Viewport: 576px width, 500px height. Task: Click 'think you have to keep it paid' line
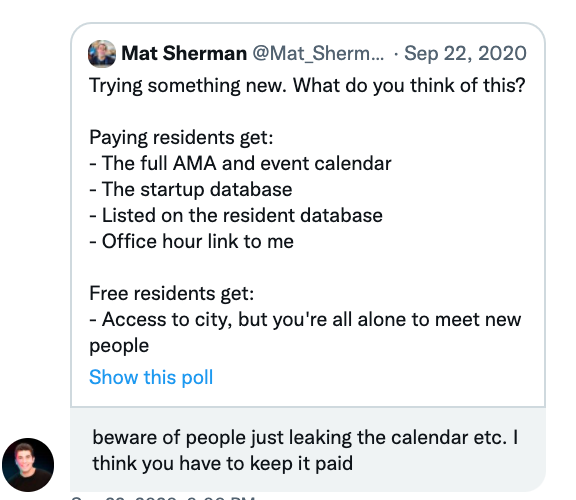pyautogui.click(x=223, y=464)
